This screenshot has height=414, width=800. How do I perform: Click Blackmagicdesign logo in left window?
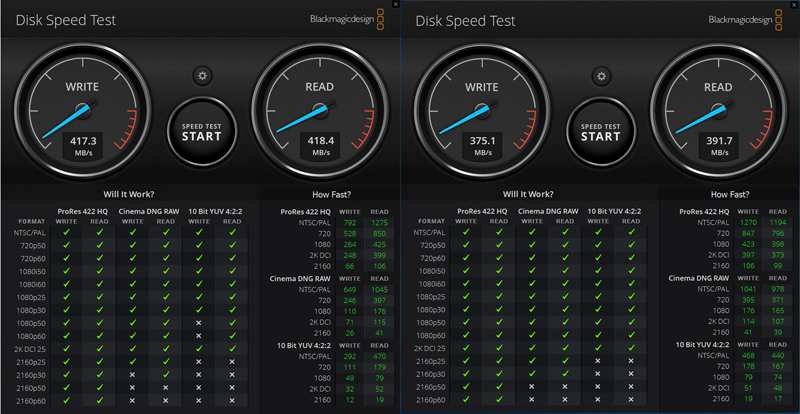[342, 19]
